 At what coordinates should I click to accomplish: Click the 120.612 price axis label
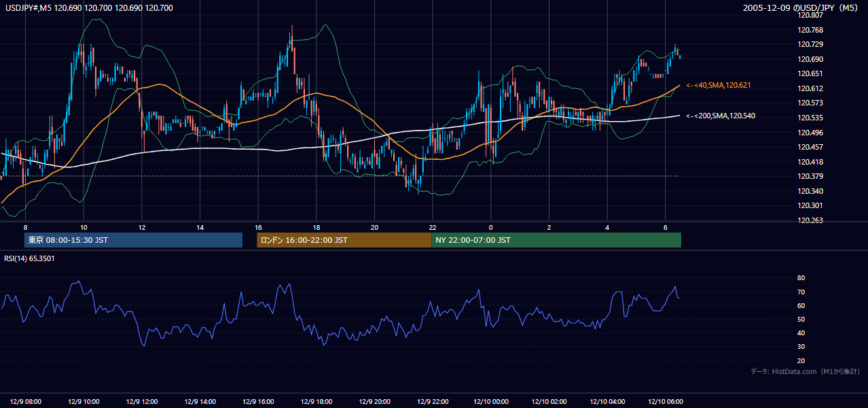[810, 88]
